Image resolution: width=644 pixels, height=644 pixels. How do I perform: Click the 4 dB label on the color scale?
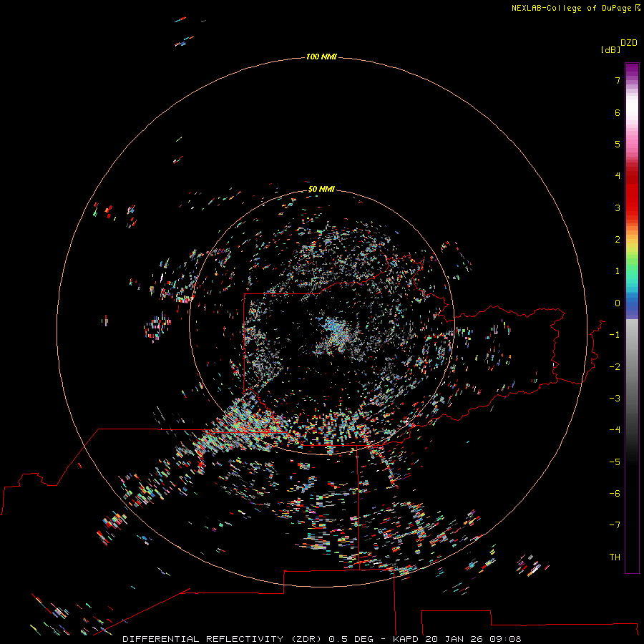pos(618,176)
